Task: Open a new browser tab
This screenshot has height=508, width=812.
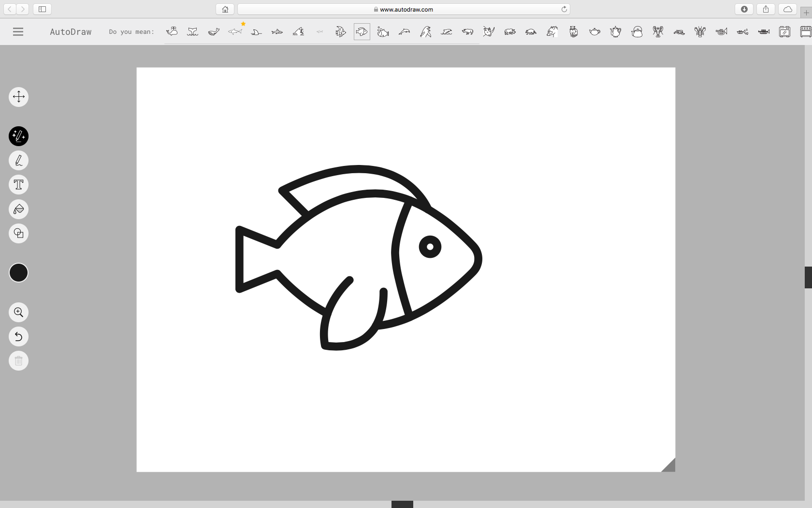Action: pos(806,13)
